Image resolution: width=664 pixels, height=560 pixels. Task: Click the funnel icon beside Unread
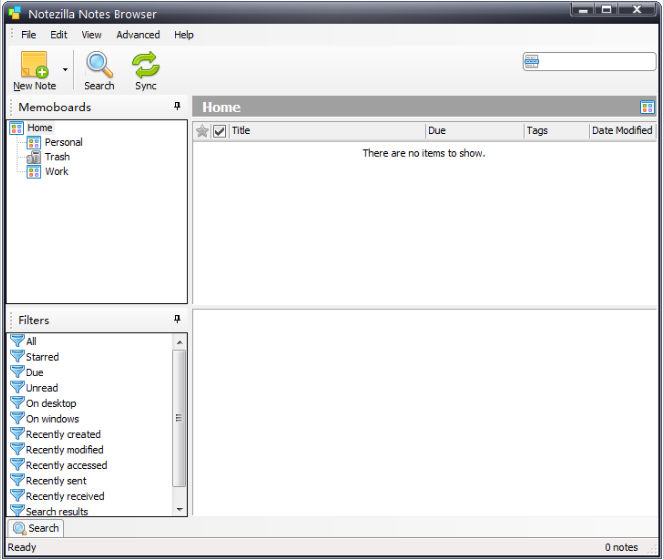coord(17,387)
